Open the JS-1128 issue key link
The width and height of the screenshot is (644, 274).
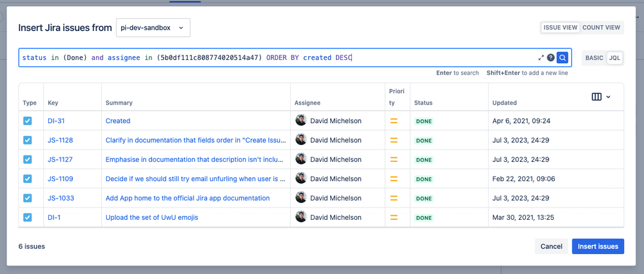pos(61,140)
